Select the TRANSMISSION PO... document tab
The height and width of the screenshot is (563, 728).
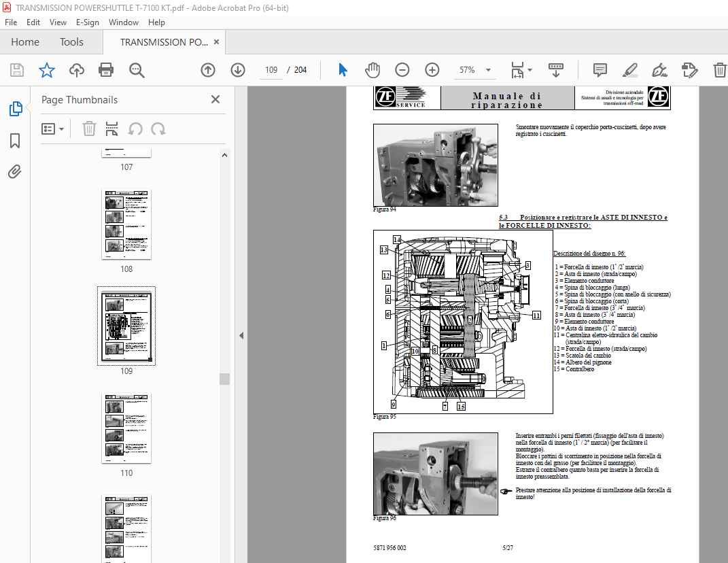click(x=164, y=42)
